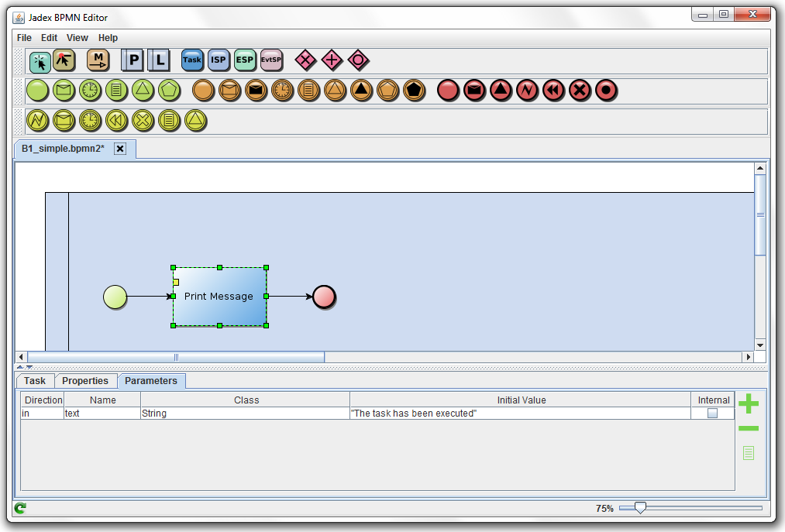The width and height of the screenshot is (785, 532).
Task: Select the ESP sub-process tool
Action: [x=245, y=60]
